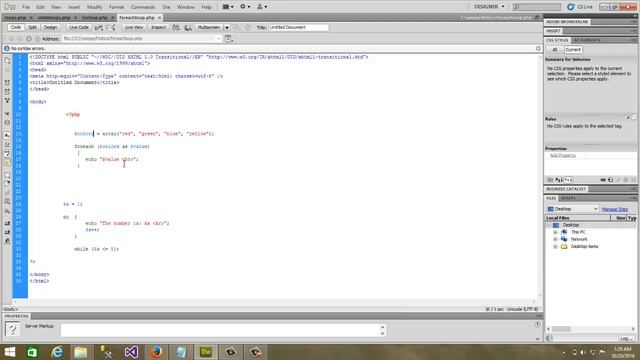
Task: Open Dreamweaver from the Windows taskbar
Action: pos(206,352)
